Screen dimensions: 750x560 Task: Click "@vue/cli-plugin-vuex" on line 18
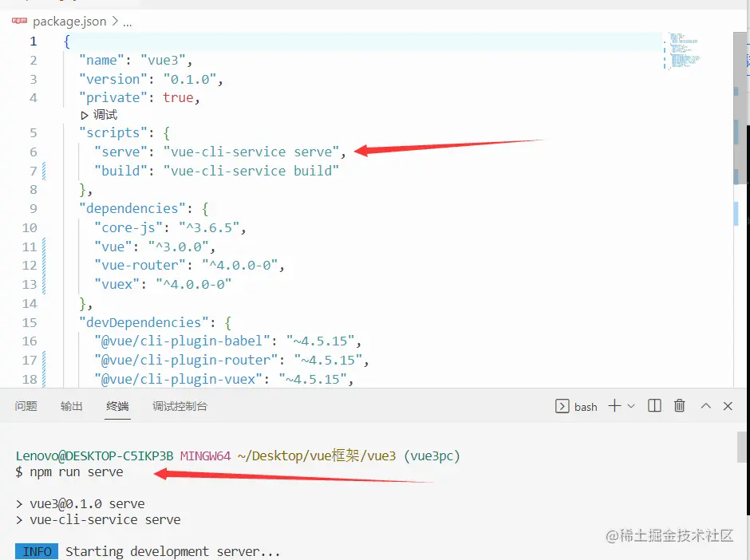[x=178, y=379]
